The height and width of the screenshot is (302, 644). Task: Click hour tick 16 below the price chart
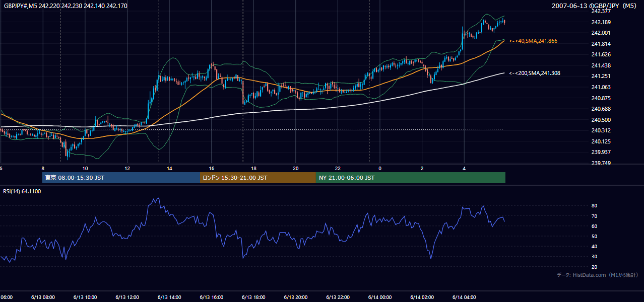(x=212, y=168)
